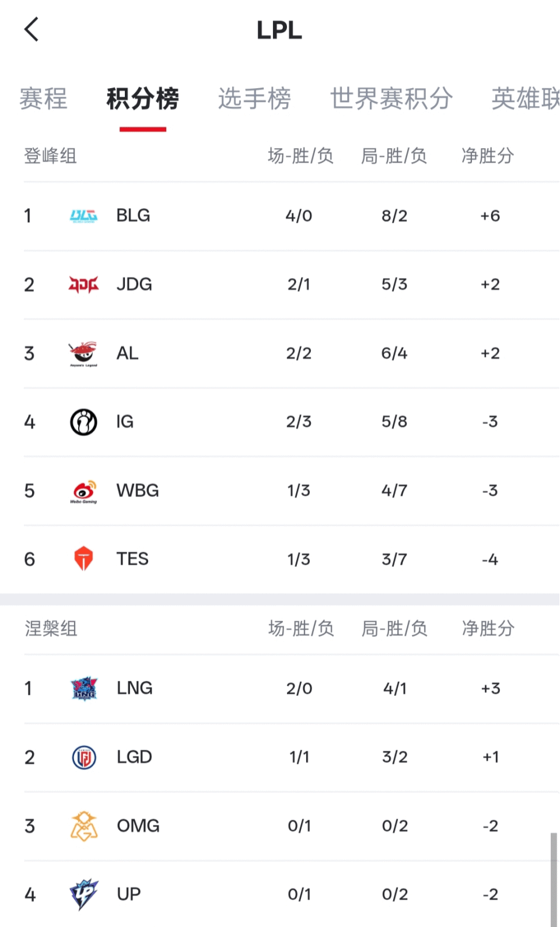Tap the back arrow icon
560x927 pixels.
(x=32, y=29)
